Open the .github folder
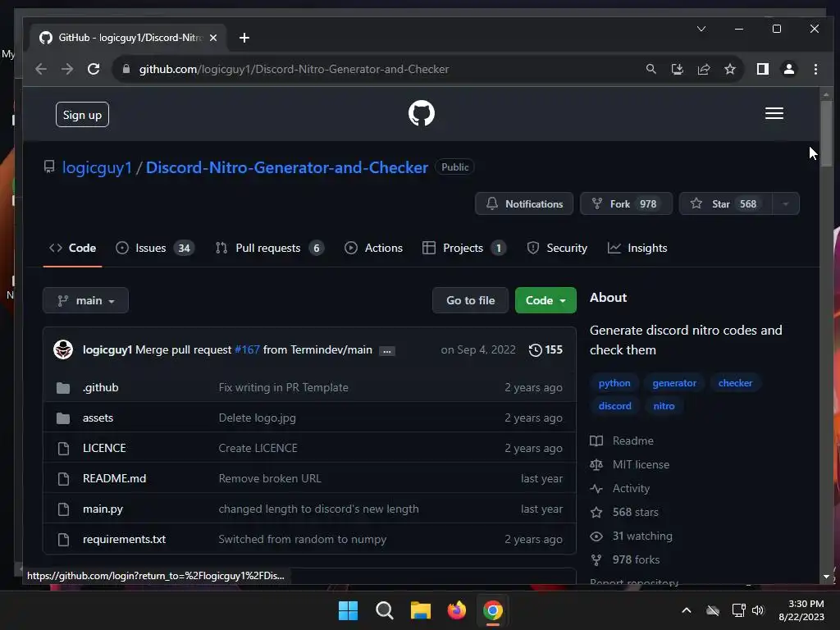 coord(101,387)
